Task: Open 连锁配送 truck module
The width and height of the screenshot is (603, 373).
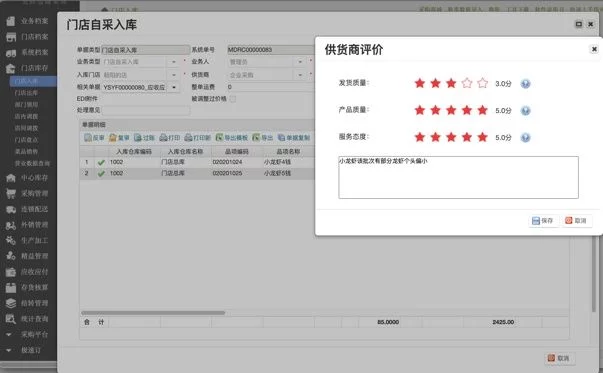Action: point(28,209)
